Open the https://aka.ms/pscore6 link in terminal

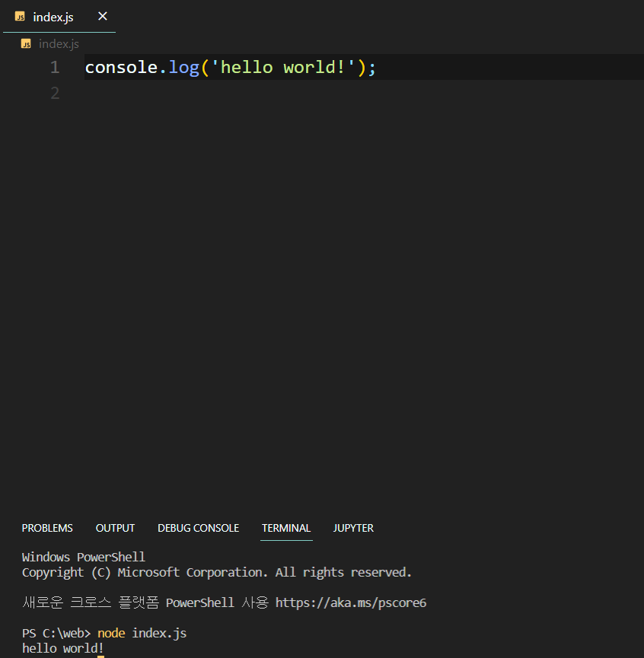[351, 603]
